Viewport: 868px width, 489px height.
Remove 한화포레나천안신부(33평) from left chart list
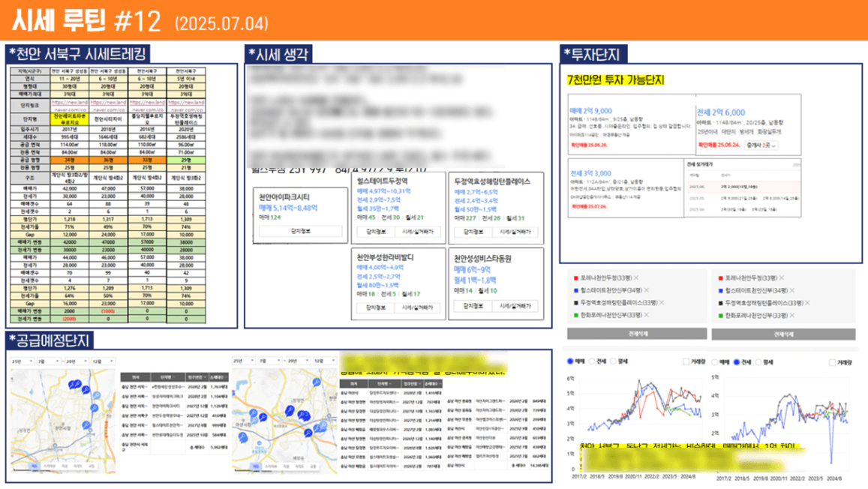pyautogui.click(x=647, y=316)
